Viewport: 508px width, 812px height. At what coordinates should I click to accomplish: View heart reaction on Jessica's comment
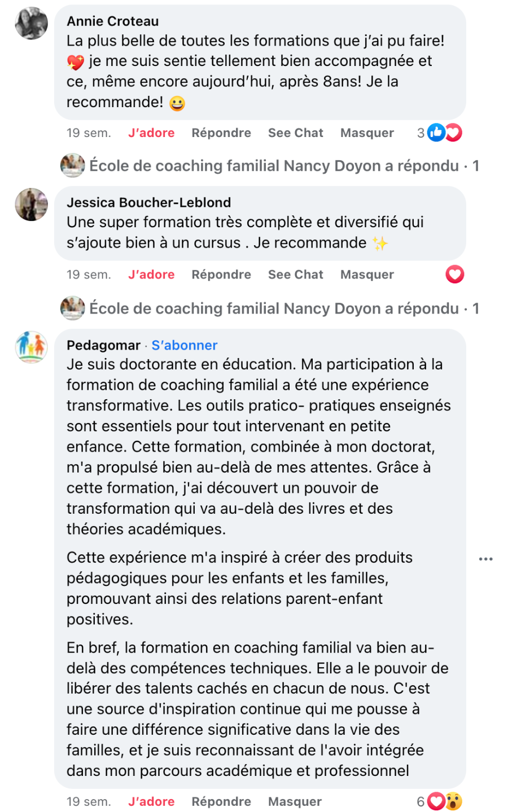[x=454, y=275]
